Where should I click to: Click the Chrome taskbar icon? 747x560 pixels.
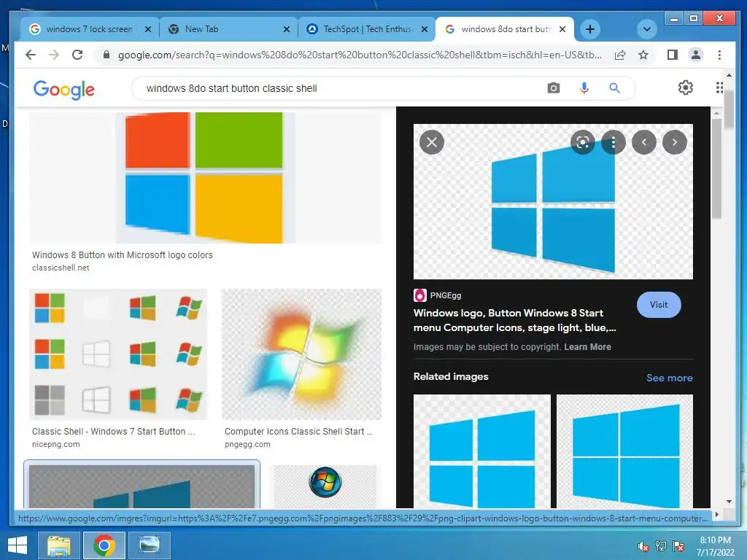[x=104, y=545]
